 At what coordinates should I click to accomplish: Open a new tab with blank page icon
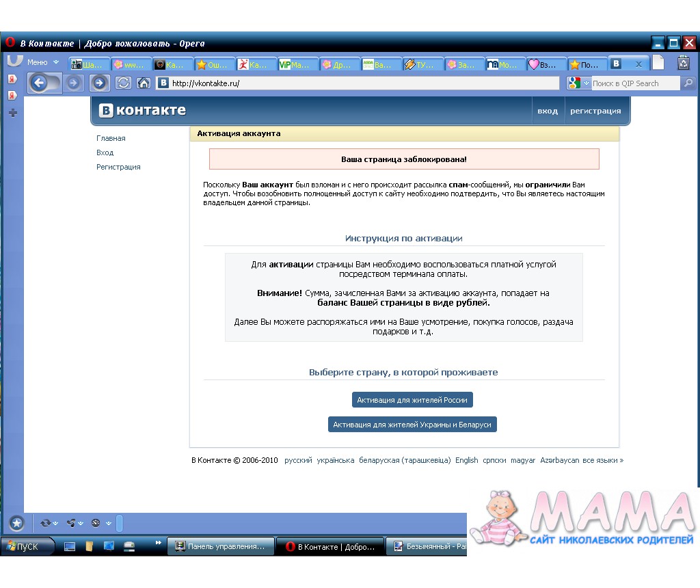point(658,63)
